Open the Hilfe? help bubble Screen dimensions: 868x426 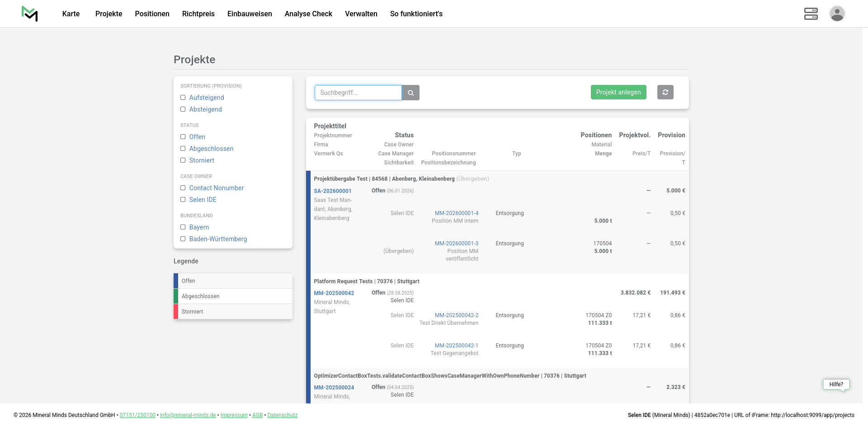pyautogui.click(x=836, y=384)
